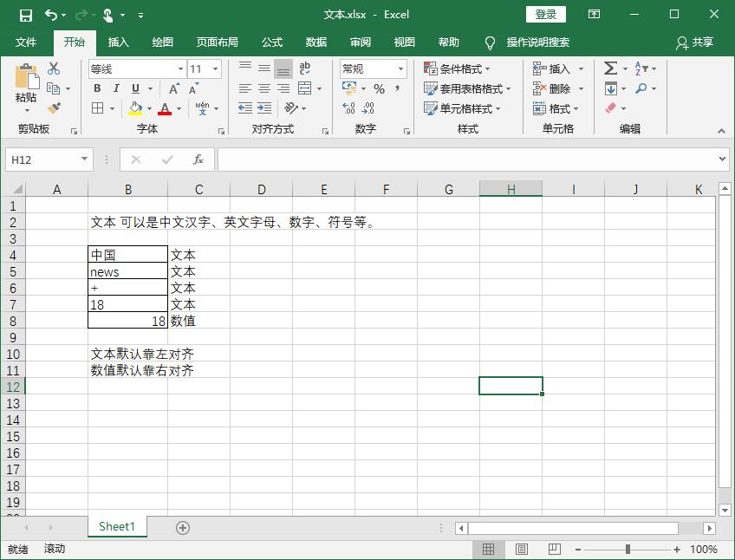Click the 共享 share button

695,42
